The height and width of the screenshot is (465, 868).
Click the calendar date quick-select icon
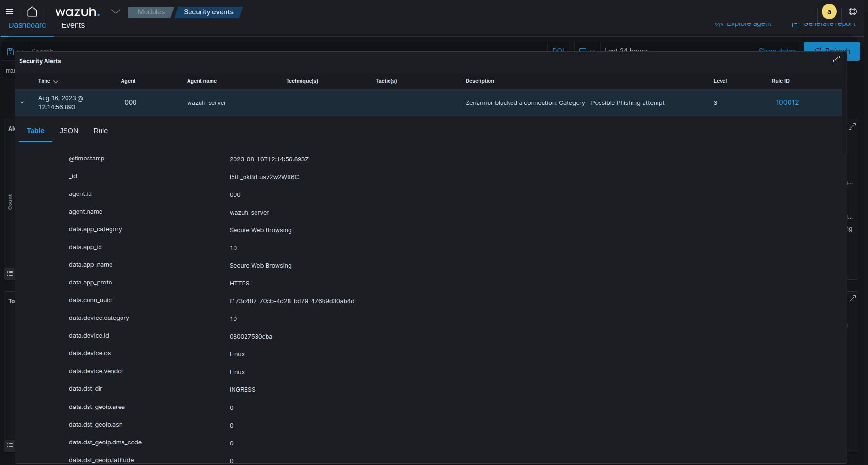583,51
